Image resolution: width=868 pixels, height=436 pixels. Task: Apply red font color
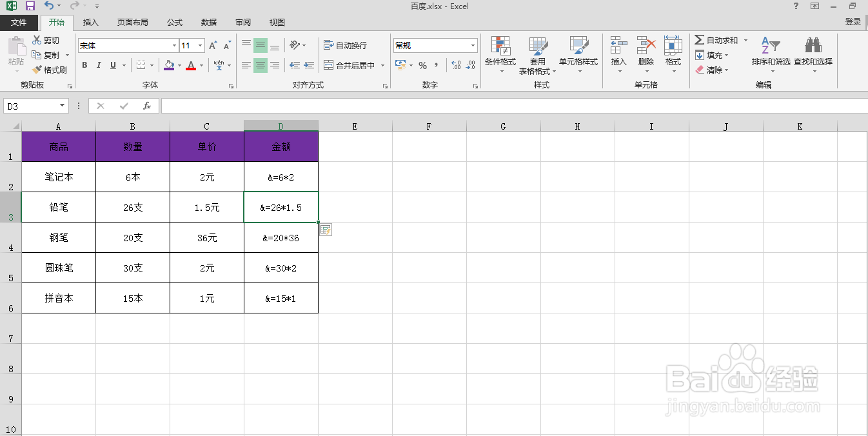(x=191, y=65)
